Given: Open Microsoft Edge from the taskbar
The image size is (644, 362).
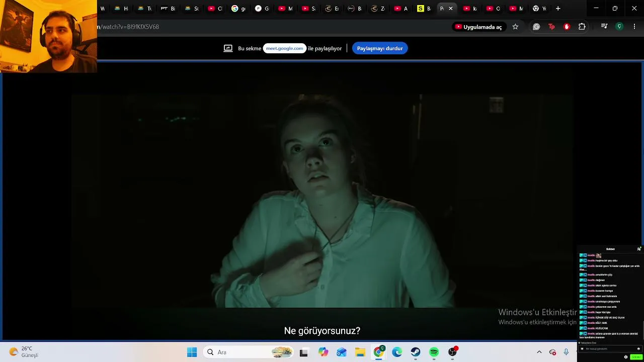Looking at the screenshot, I should (x=397, y=352).
